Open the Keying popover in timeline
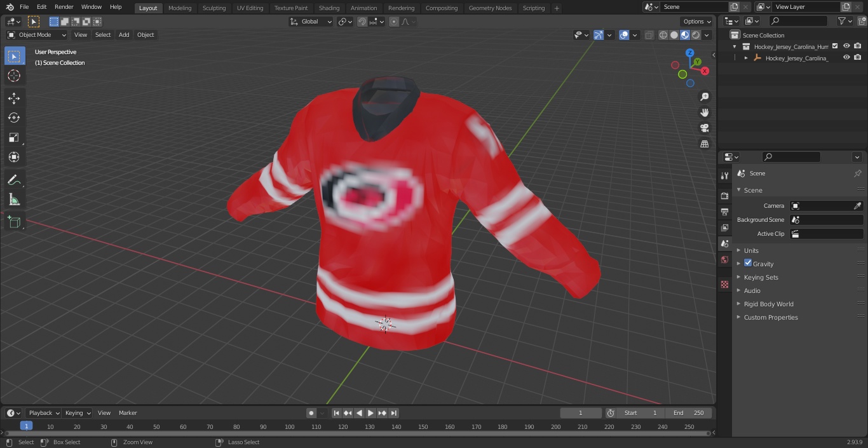The height and width of the screenshot is (448, 868). pyautogui.click(x=78, y=413)
